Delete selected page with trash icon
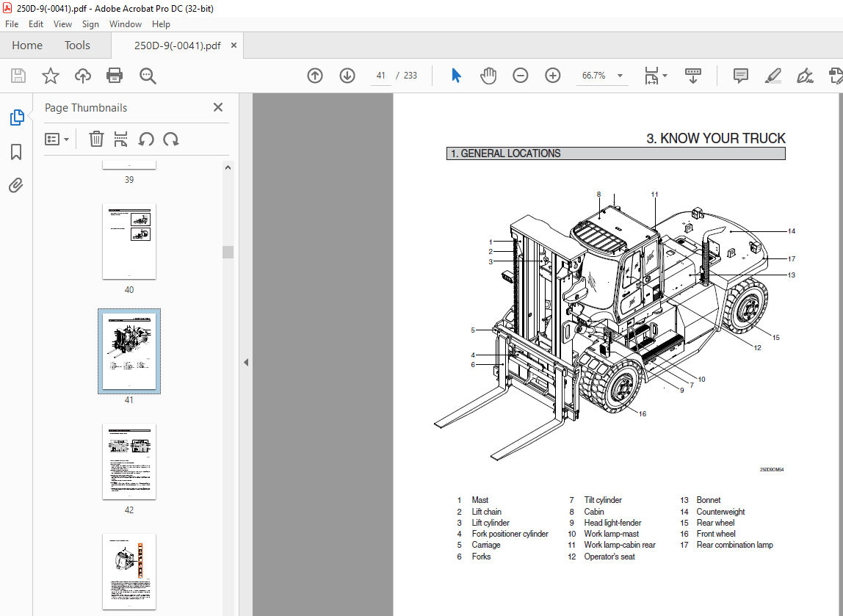Screen dimensions: 843x616 96,139
